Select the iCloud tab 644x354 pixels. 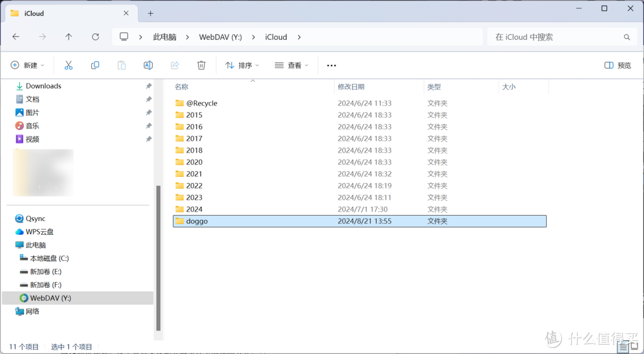[x=60, y=13]
